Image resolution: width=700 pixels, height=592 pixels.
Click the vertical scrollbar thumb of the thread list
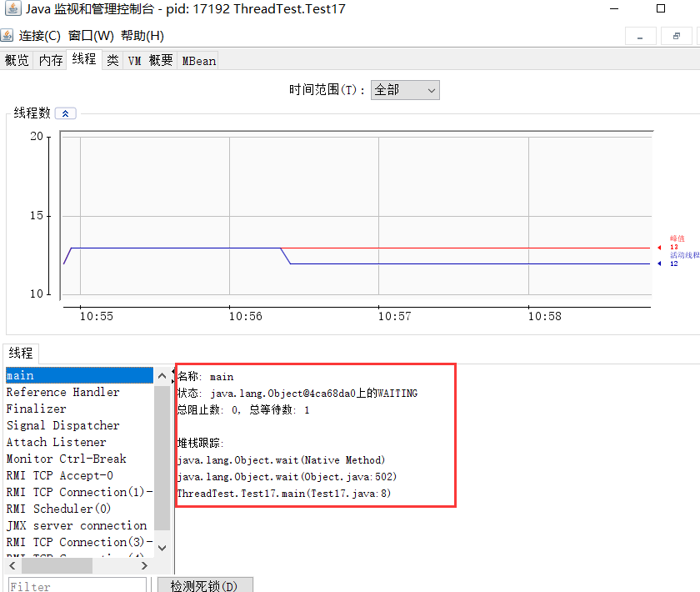pyautogui.click(x=162, y=457)
